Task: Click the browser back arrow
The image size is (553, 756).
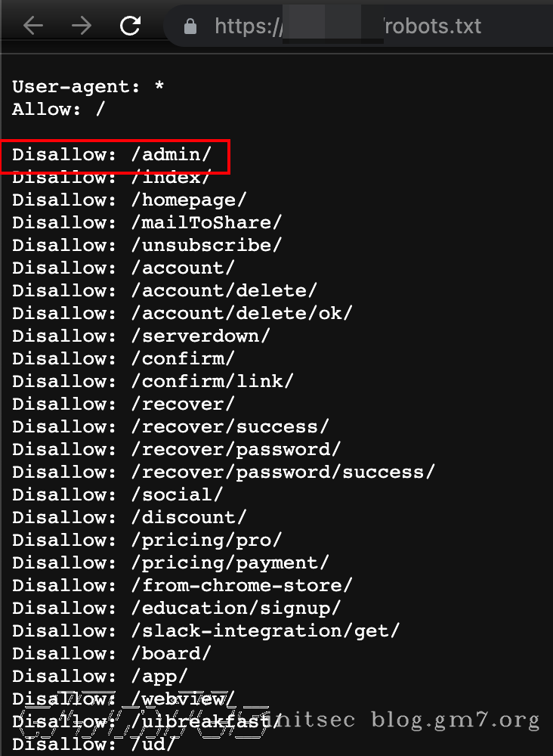Action: [x=33, y=26]
